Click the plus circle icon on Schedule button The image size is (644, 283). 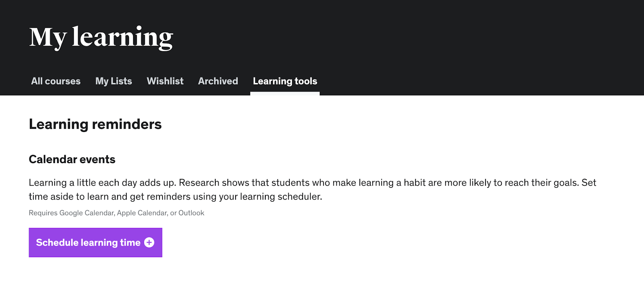pyautogui.click(x=149, y=242)
